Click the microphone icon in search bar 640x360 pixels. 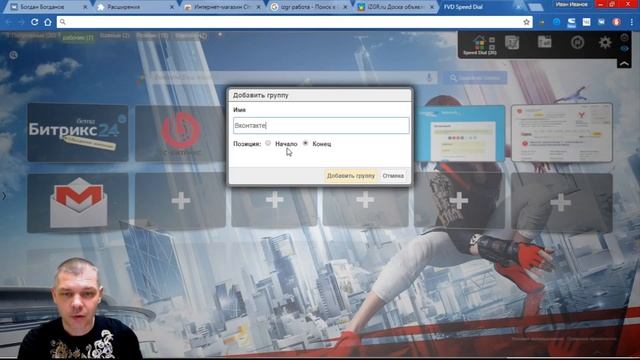coord(429,78)
